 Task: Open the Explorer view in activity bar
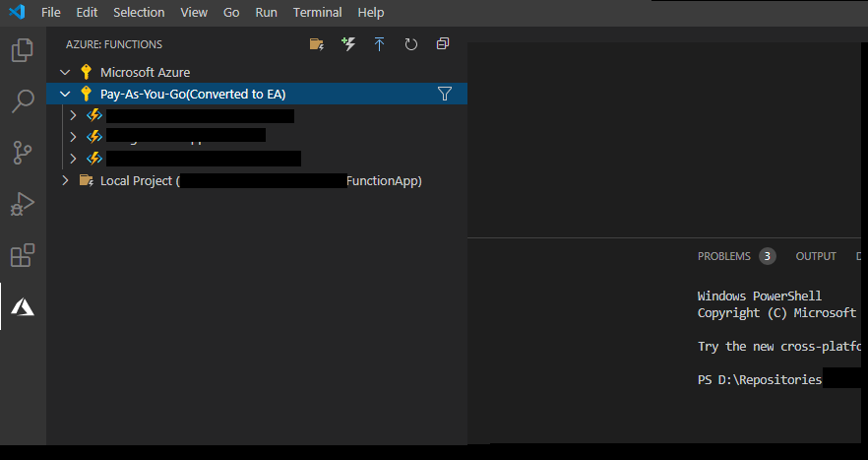point(22,50)
